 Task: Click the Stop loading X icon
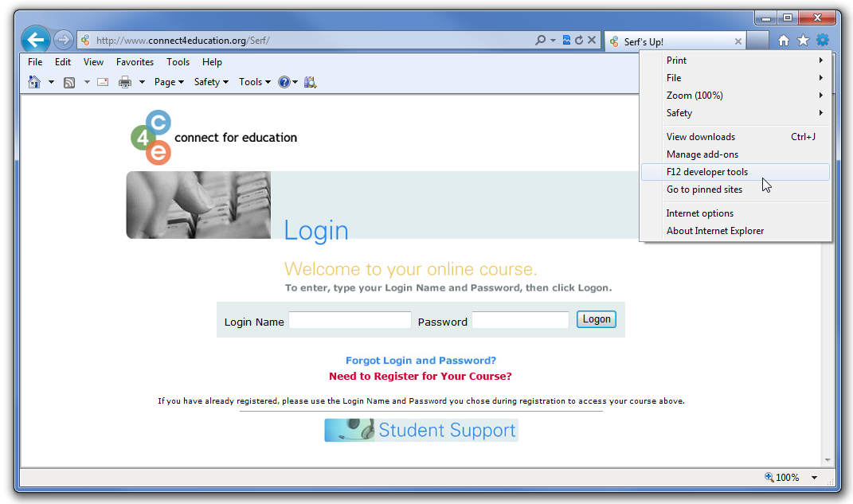pyautogui.click(x=592, y=41)
